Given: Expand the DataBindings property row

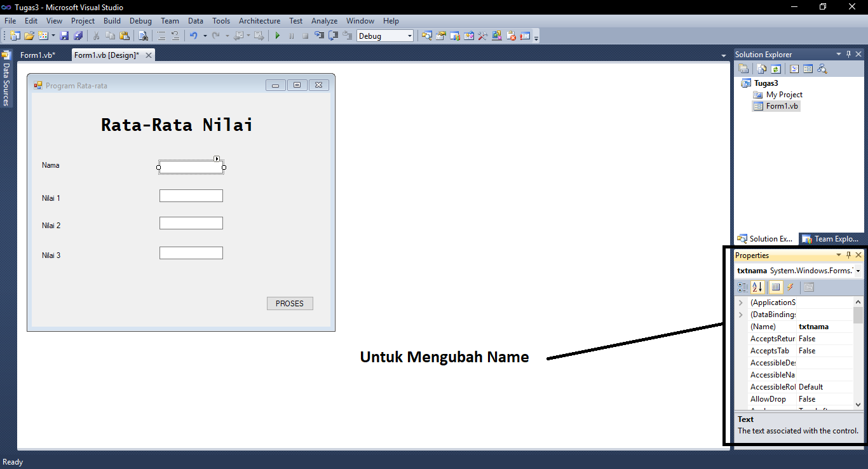Looking at the screenshot, I should pyautogui.click(x=740, y=314).
